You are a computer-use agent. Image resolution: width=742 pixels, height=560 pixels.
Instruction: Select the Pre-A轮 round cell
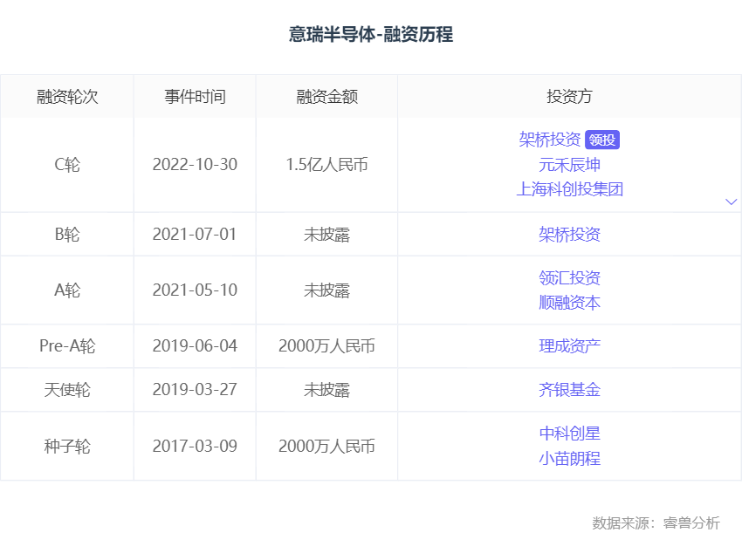[x=67, y=346]
